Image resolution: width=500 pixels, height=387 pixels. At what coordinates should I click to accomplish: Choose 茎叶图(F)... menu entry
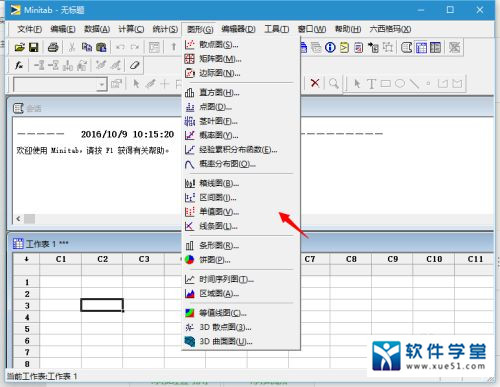coord(241,121)
